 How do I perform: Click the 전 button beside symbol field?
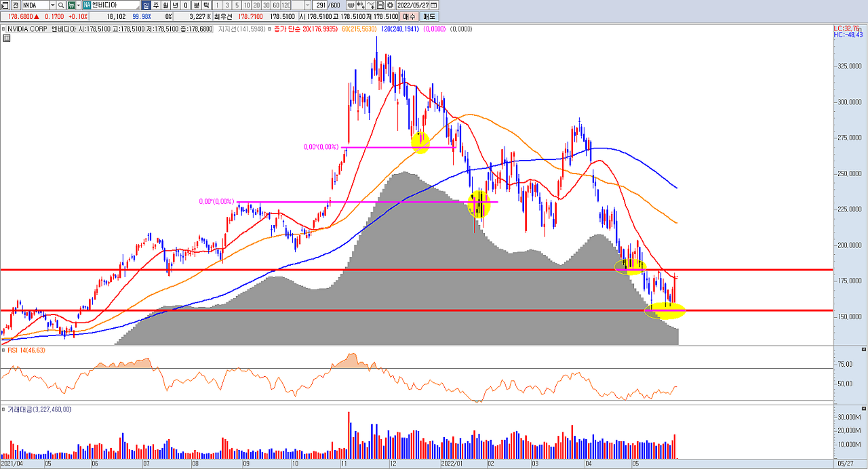click(15, 5)
